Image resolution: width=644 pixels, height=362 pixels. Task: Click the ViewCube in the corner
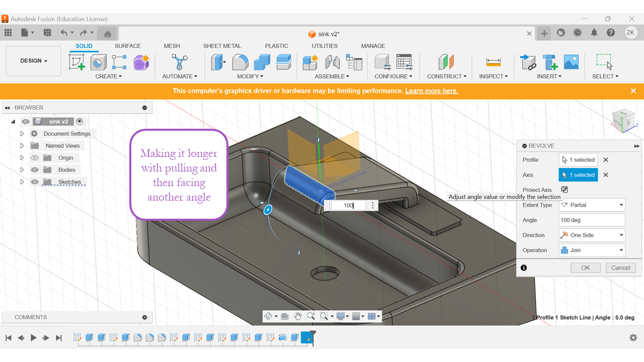point(624,121)
